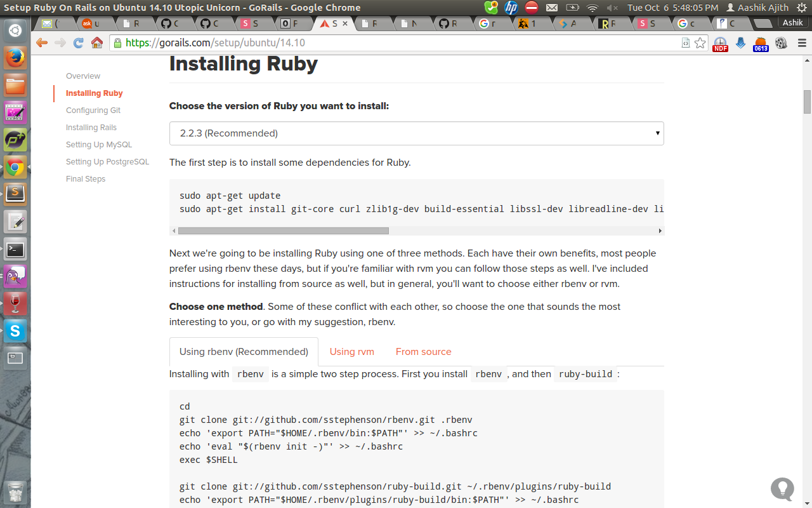The height and width of the screenshot is (508, 812).
Task: Open the film reel extension icon
Action: [781, 43]
